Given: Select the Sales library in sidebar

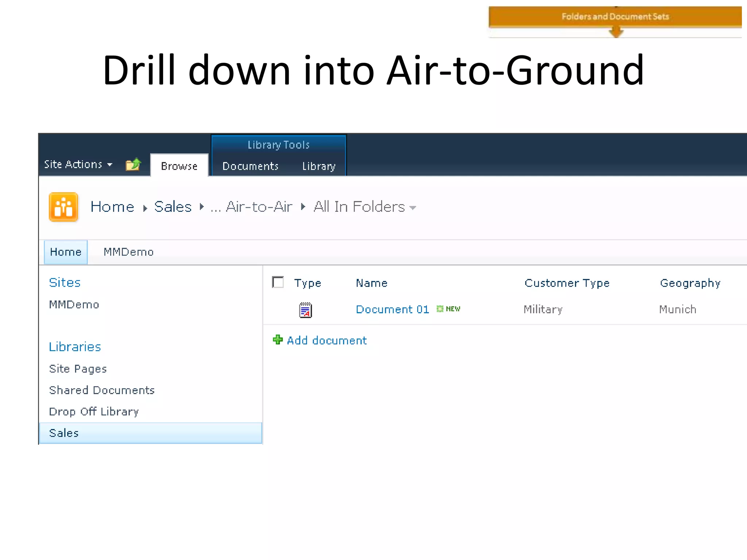Looking at the screenshot, I should [x=150, y=433].
